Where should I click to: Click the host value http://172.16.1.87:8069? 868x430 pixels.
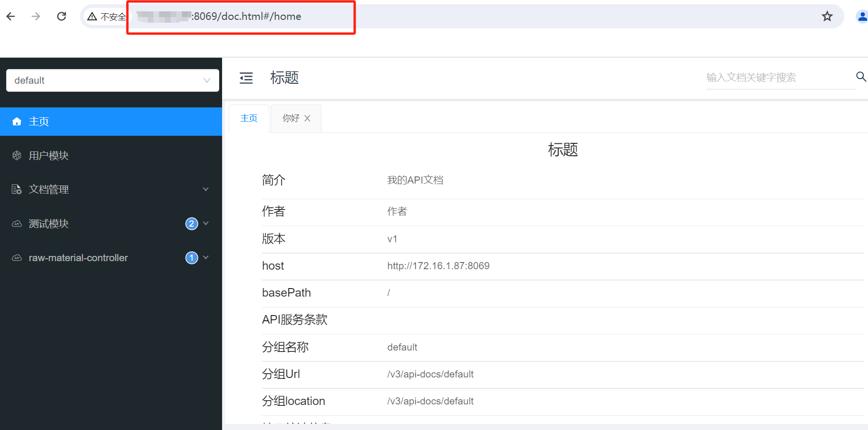pyautogui.click(x=438, y=266)
